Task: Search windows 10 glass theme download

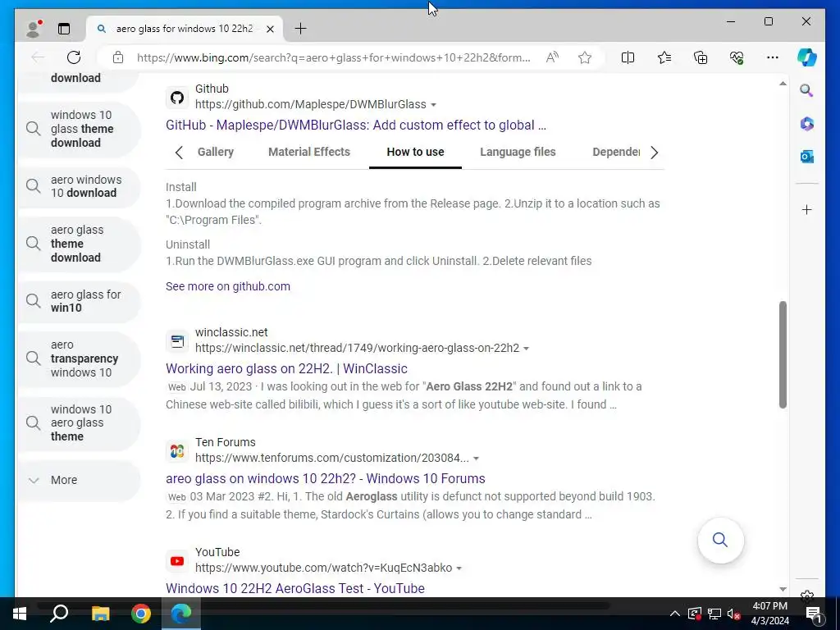Action: (80, 129)
